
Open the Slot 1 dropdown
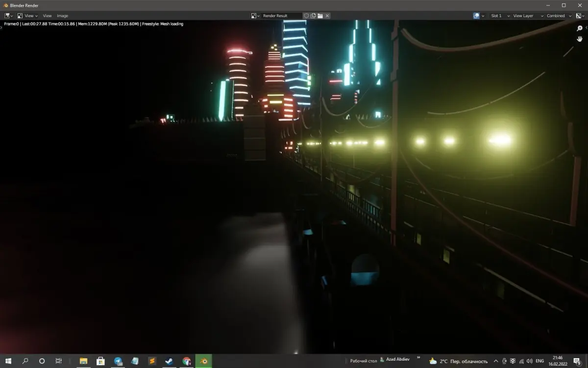499,16
